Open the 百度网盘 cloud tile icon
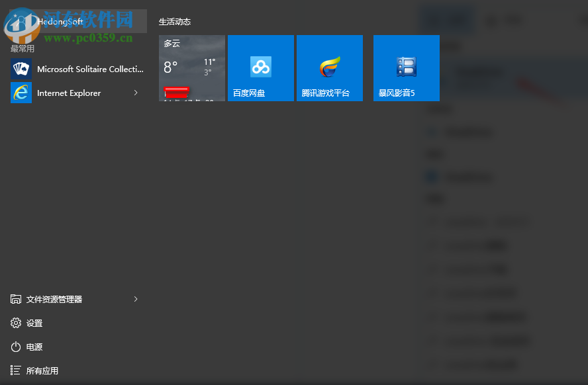This screenshot has height=385, width=588. (260, 67)
